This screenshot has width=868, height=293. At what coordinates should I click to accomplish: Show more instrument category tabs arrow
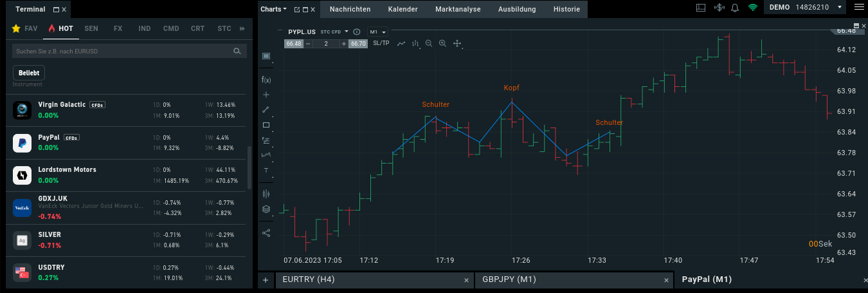(242, 28)
